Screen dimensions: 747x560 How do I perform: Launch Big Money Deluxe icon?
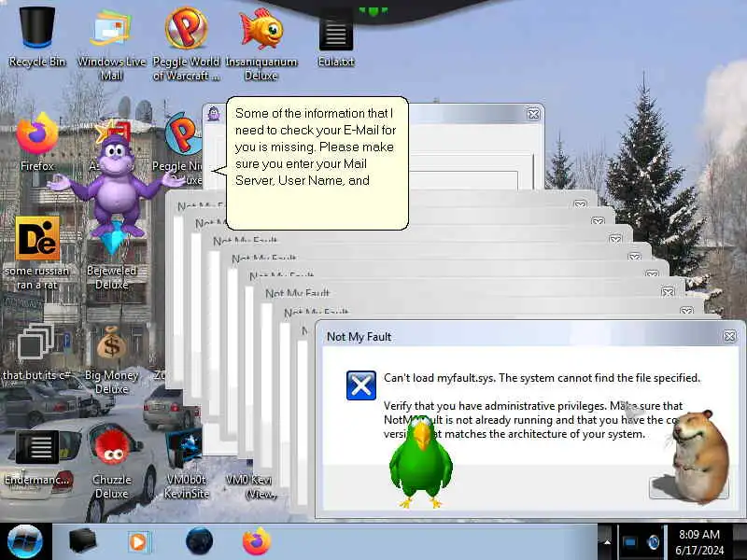111,361
